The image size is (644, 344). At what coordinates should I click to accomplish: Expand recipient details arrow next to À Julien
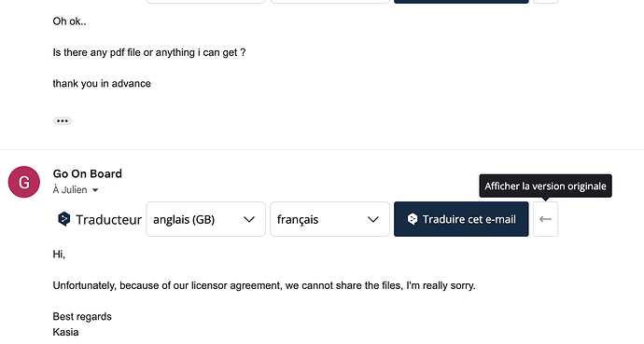coord(95,190)
